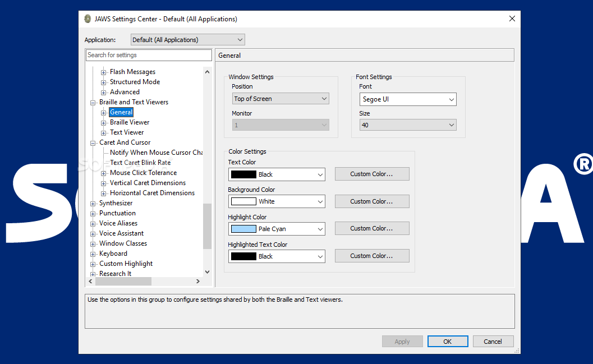
Task: Select Caret And Cursor tree item
Action: tap(125, 142)
